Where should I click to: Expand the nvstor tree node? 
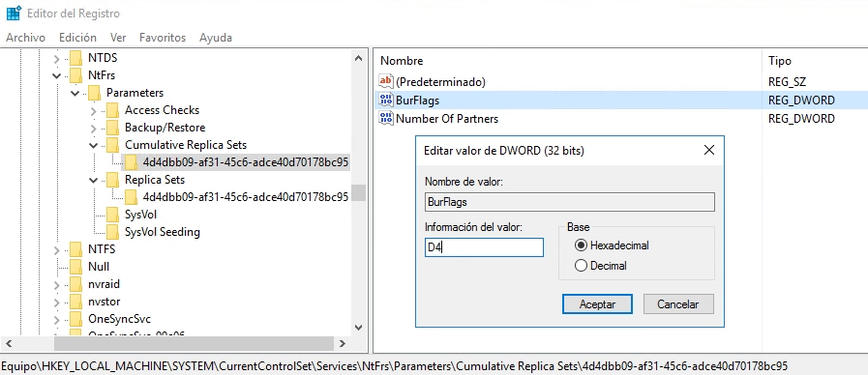coord(57,302)
